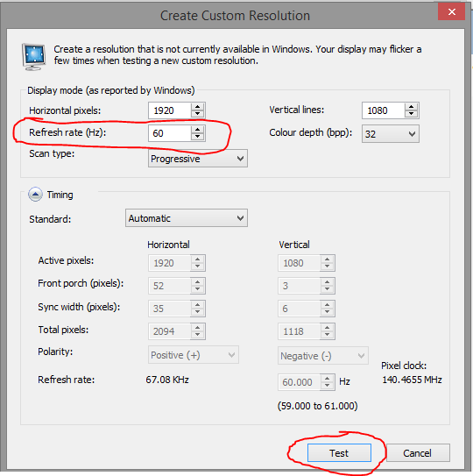The image size is (473, 476).
Task: Click the Test button
Action: pos(339,453)
